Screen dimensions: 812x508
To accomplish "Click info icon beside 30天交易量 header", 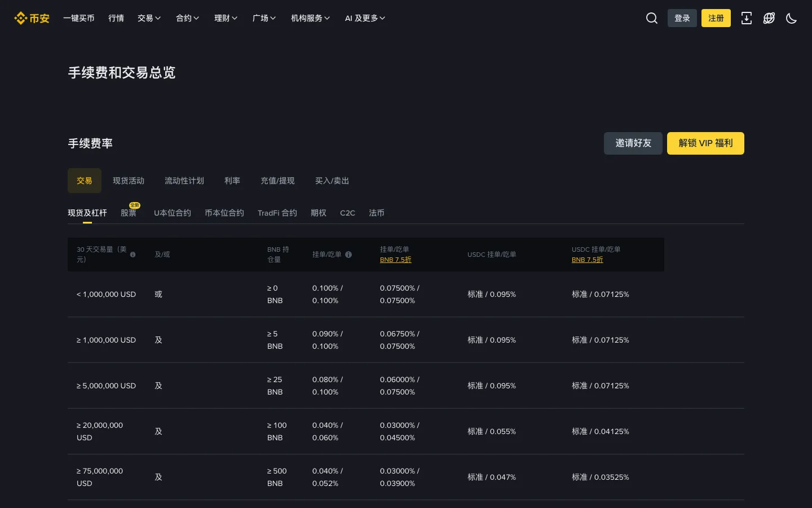I will pyautogui.click(x=133, y=255).
